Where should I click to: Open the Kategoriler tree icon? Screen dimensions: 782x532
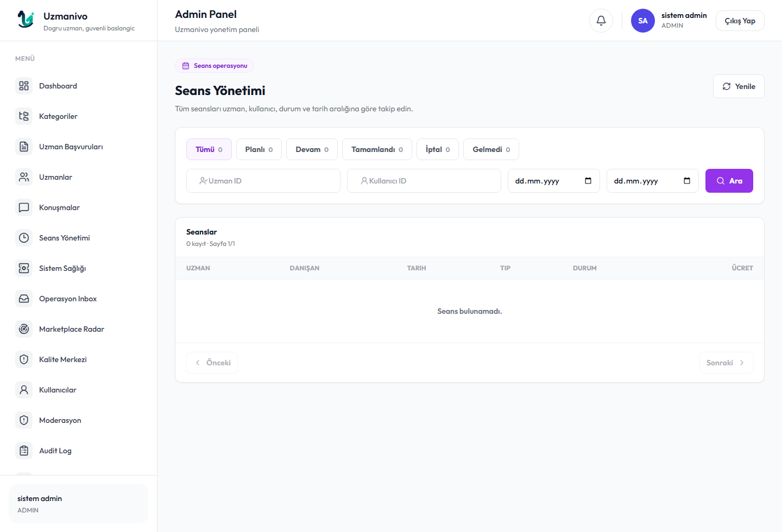pyautogui.click(x=24, y=116)
